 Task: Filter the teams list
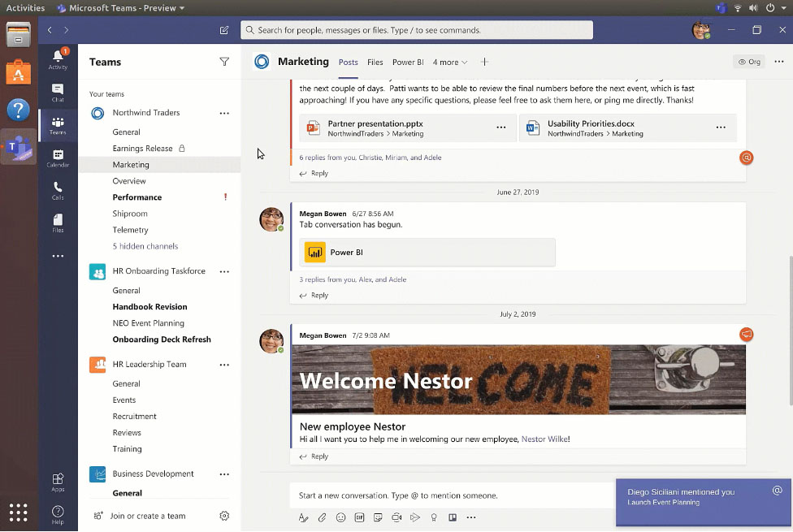point(224,62)
